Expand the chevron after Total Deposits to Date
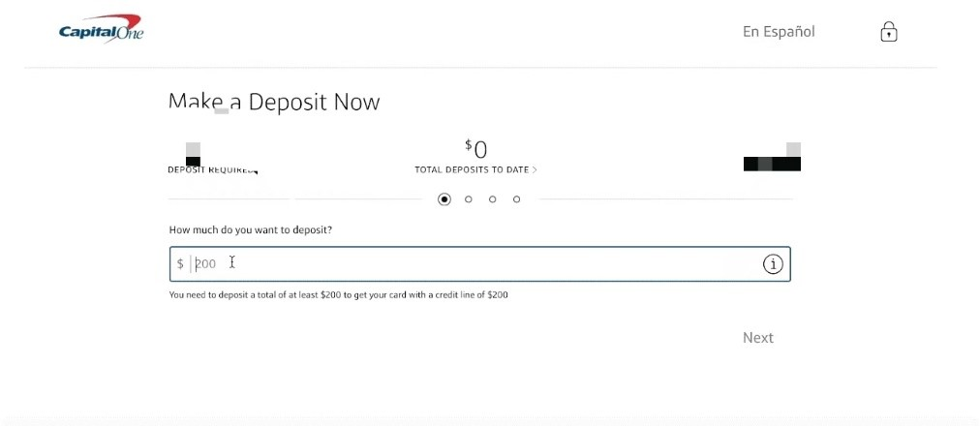This screenshot has width=980, height=426. tap(535, 170)
